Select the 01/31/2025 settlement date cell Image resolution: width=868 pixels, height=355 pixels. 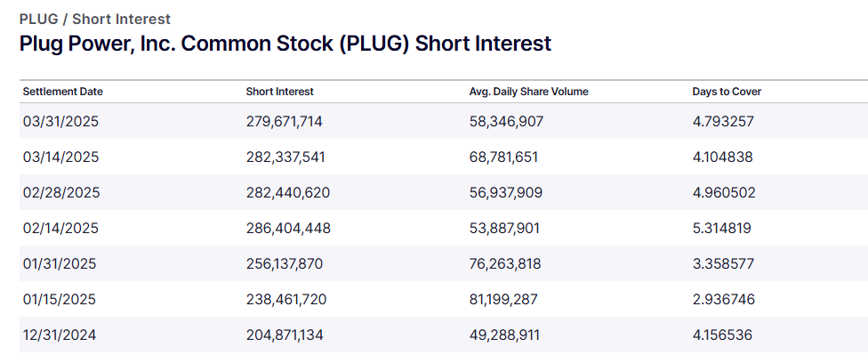click(60, 263)
